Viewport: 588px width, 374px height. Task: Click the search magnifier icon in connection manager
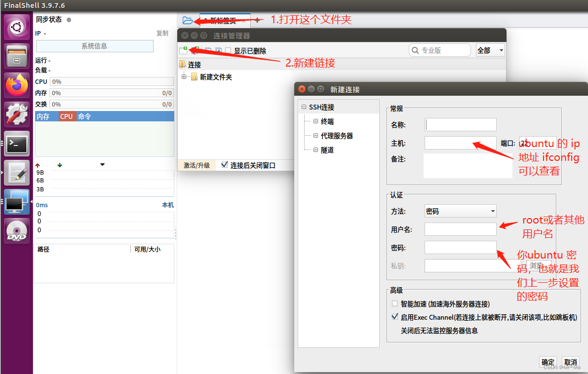415,50
